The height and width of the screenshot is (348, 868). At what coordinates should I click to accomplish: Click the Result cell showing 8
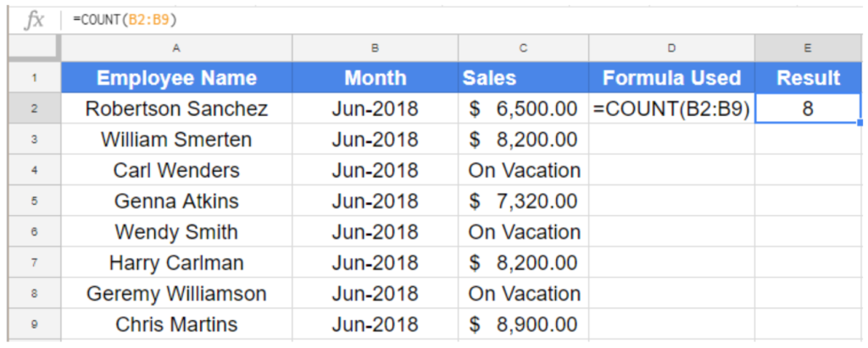point(808,109)
